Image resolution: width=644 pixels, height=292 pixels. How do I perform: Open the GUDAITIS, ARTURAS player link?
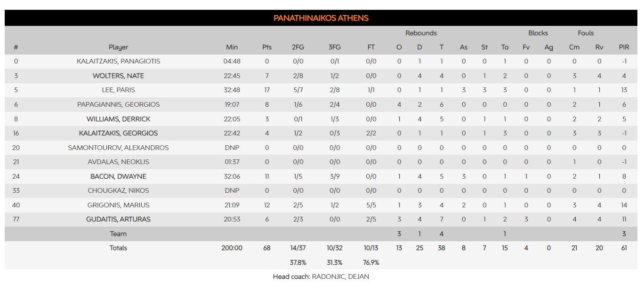click(x=118, y=219)
